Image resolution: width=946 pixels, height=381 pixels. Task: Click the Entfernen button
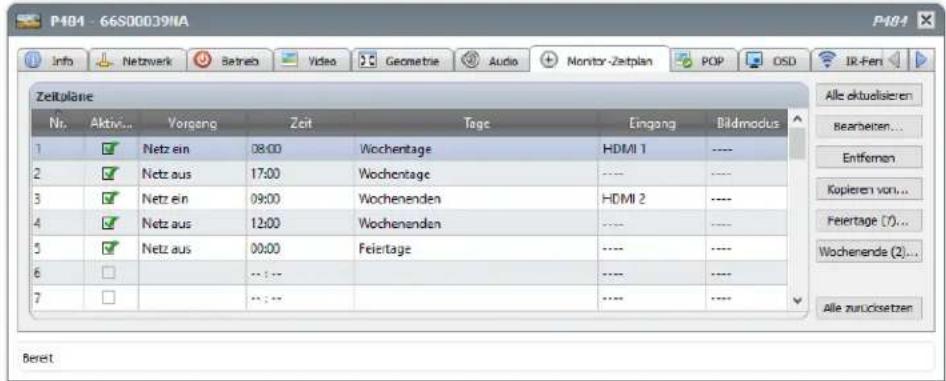(869, 157)
